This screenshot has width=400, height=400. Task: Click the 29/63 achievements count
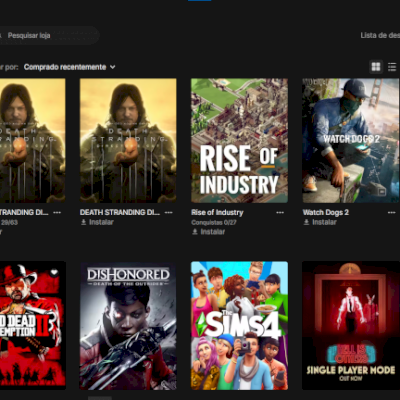9,222
